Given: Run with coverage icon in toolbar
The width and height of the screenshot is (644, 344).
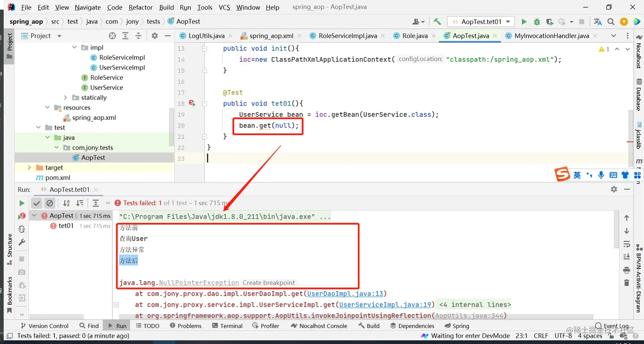Looking at the screenshot, I should [550, 22].
